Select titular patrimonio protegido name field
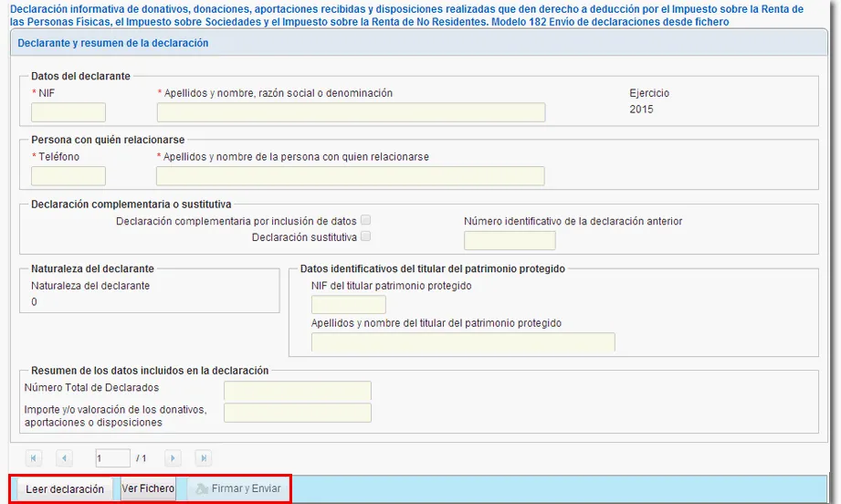 (462, 342)
